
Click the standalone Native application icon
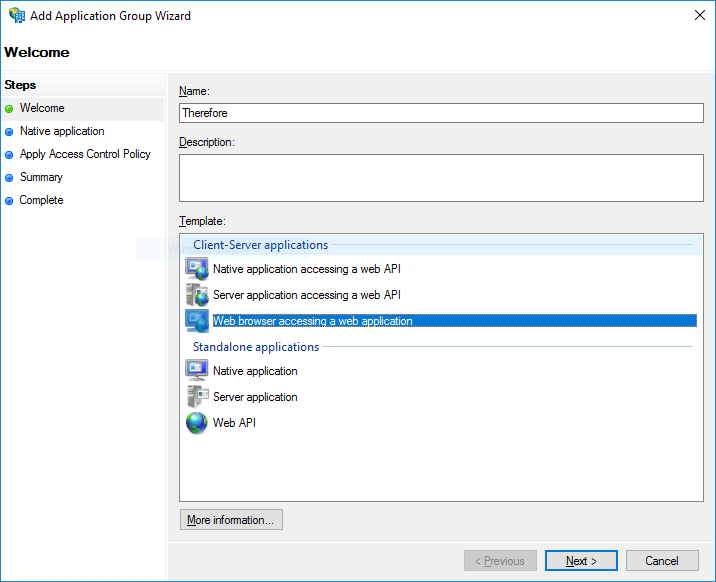(197, 371)
